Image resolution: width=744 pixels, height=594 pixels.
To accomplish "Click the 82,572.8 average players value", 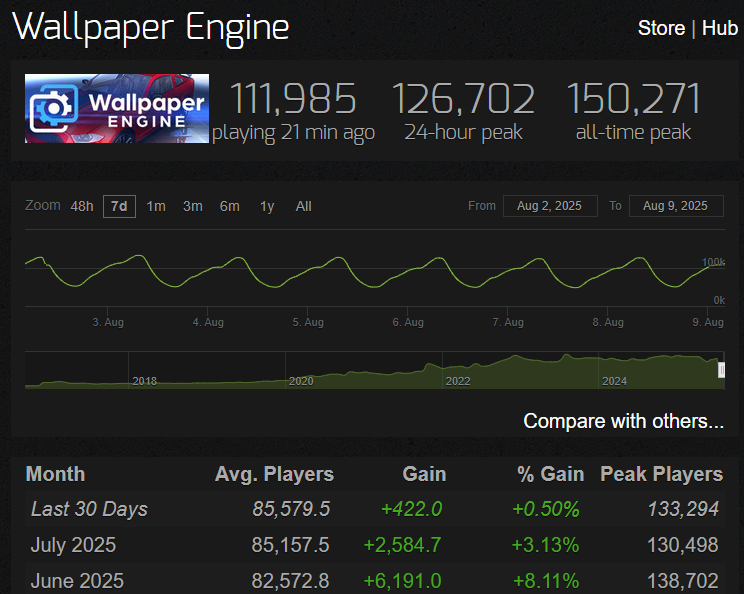I will (290, 581).
